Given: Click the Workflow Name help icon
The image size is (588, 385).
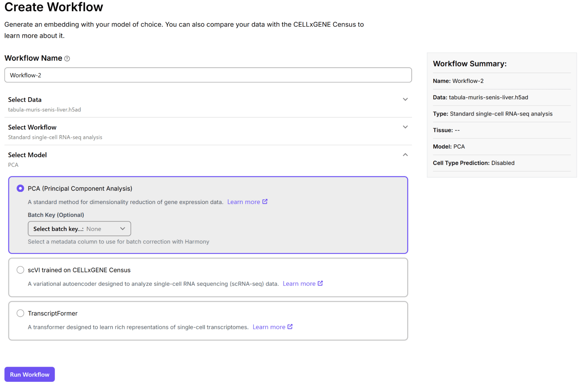Looking at the screenshot, I should pyautogui.click(x=67, y=58).
